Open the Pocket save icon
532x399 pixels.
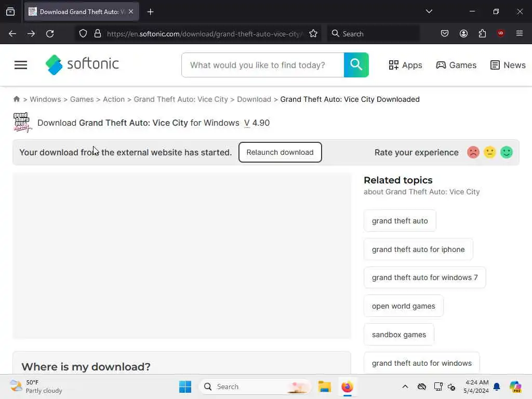[x=445, y=34]
